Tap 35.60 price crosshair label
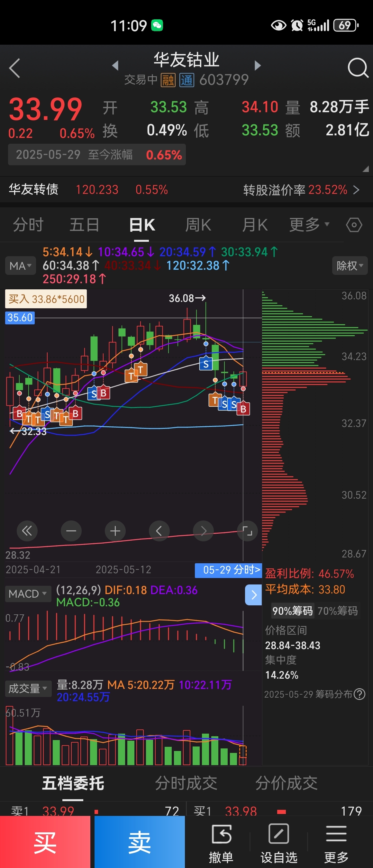Viewport: 373px width, 868px height. 20,318
